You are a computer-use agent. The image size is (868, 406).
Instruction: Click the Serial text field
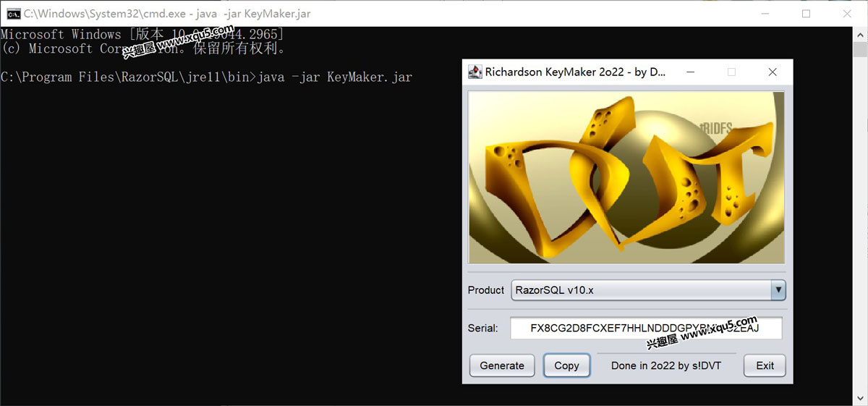click(x=646, y=328)
